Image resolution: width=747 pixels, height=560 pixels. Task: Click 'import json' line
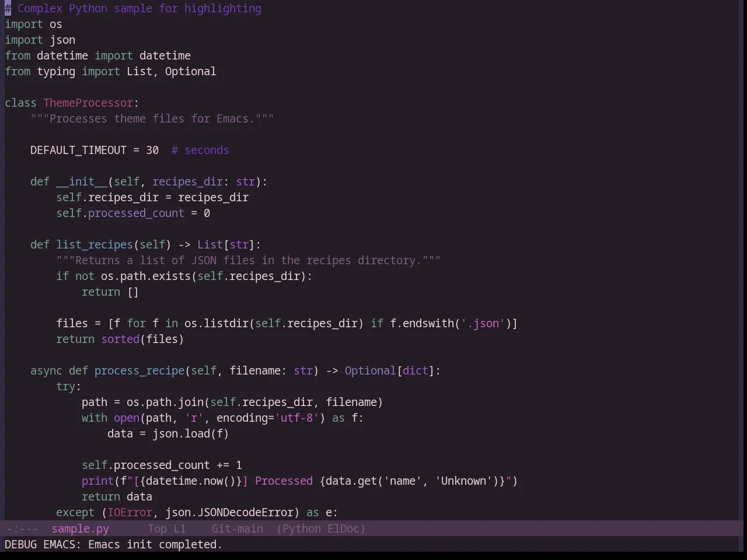(x=40, y=40)
